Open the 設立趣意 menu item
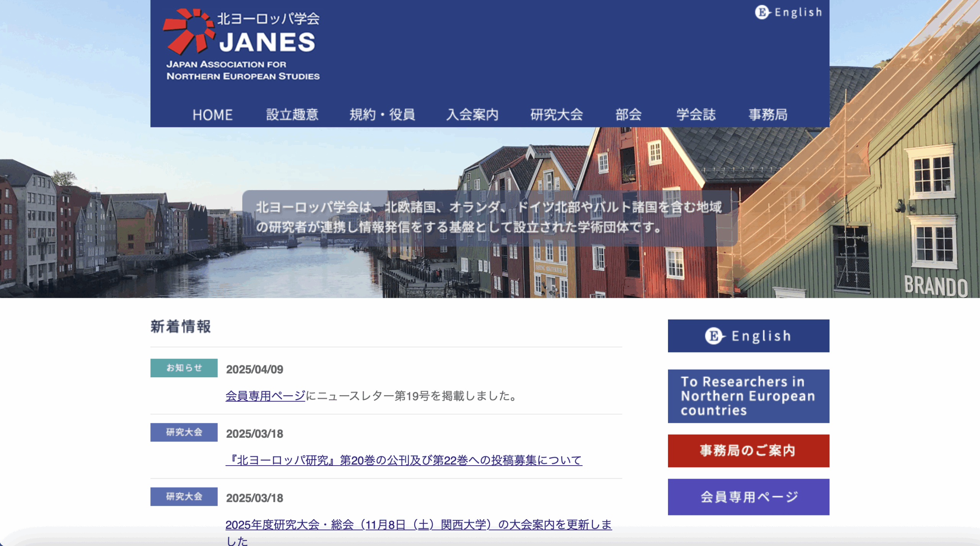 [292, 115]
